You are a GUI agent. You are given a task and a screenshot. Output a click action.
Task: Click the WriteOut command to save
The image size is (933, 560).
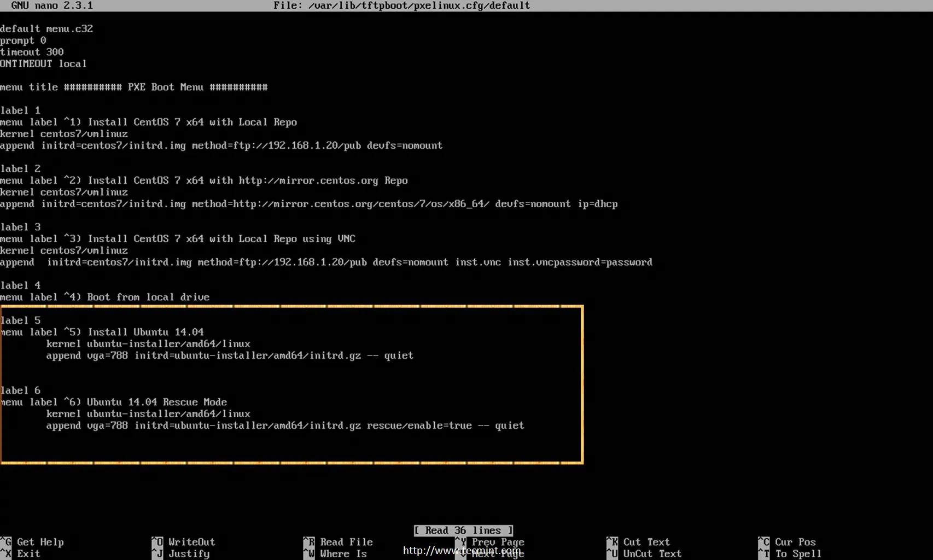pos(190,541)
